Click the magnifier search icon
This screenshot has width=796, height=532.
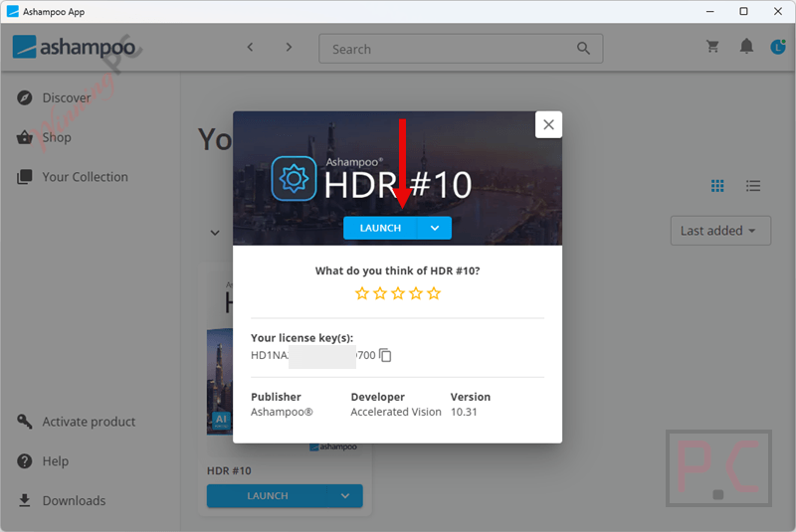(x=583, y=49)
